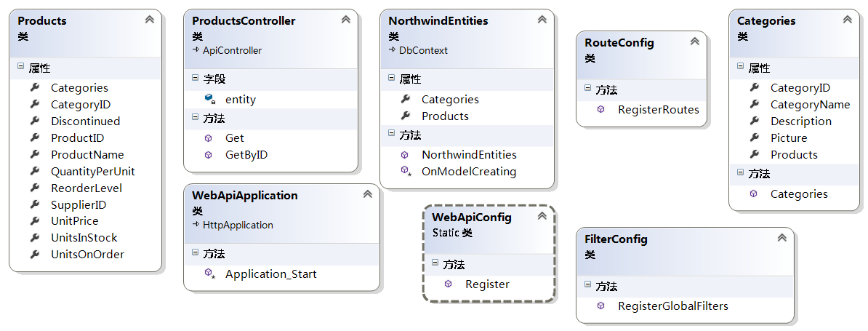Screen dimensions: 868x331
Task: Select the OnModelCreating method name
Action: click(469, 172)
